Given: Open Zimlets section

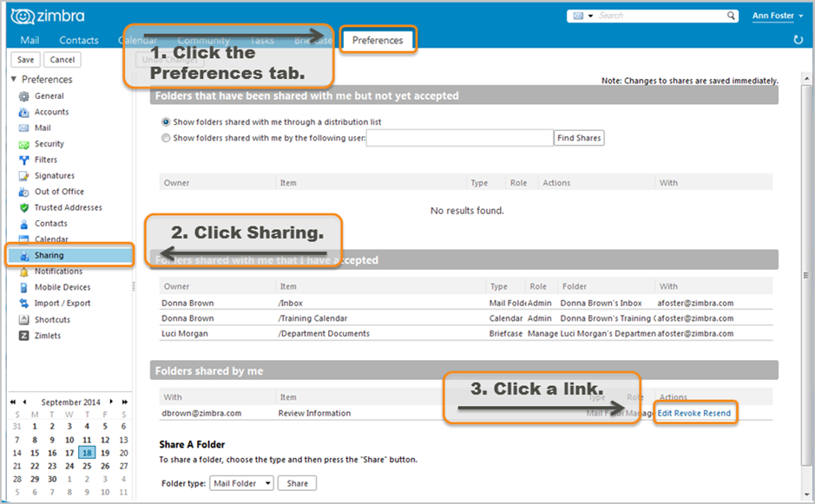Looking at the screenshot, I should tap(47, 336).
